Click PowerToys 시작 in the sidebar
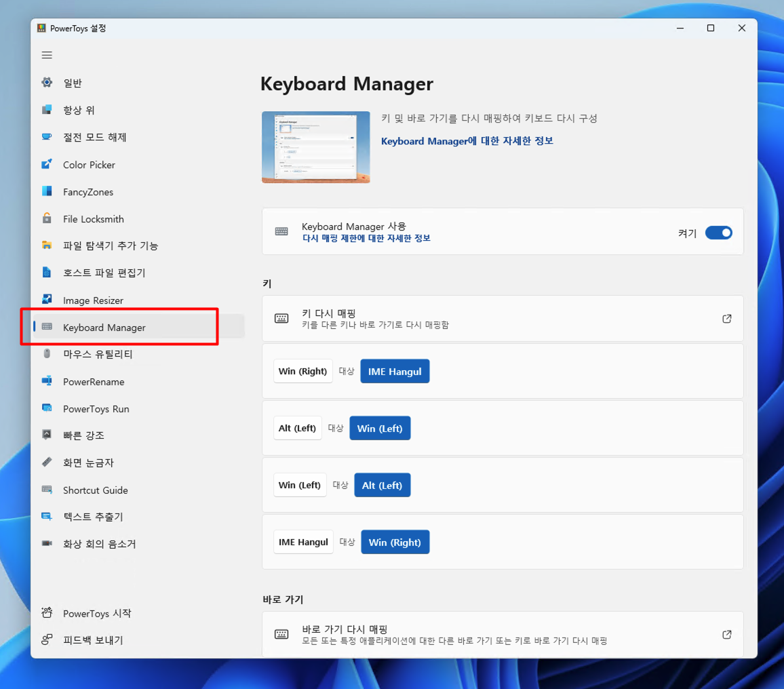The width and height of the screenshot is (784, 689). tap(138, 614)
